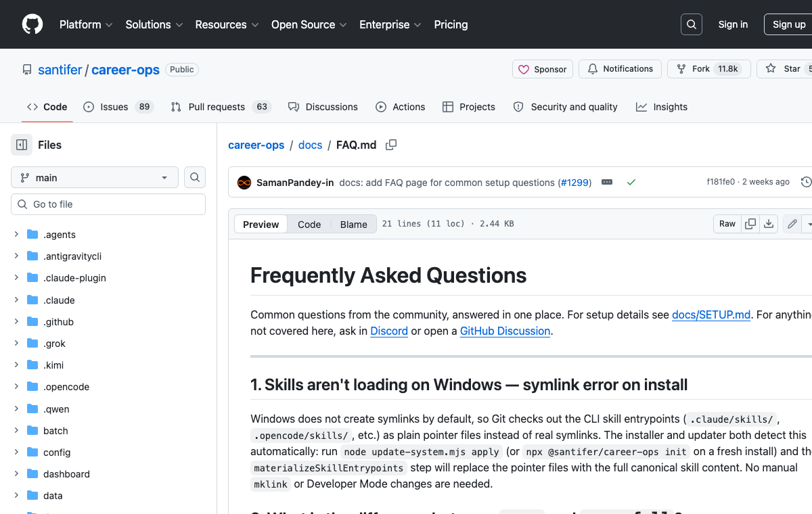The height and width of the screenshot is (514, 812).
Task: Open the dashboard folder icon
Action: click(32, 474)
